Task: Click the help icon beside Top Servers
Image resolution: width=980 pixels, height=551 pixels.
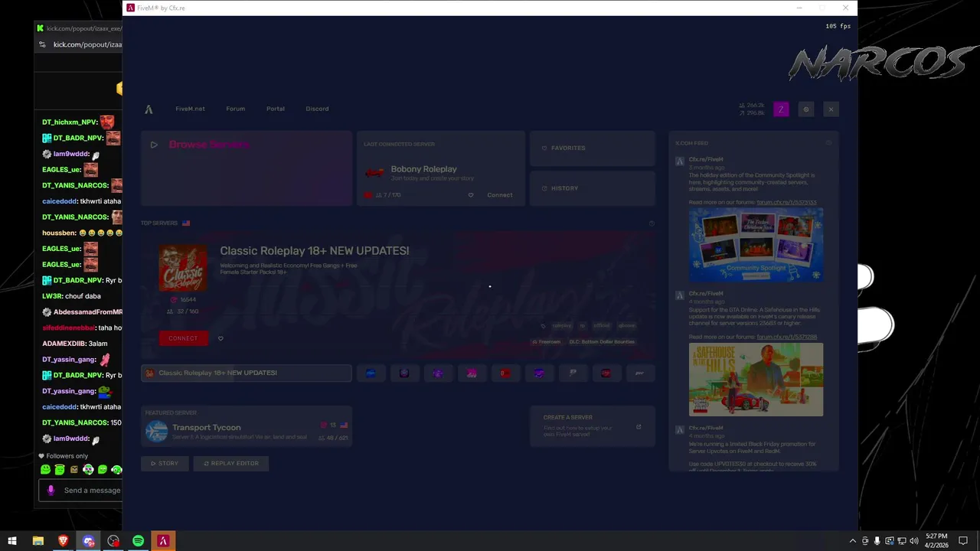Action: coord(652,223)
